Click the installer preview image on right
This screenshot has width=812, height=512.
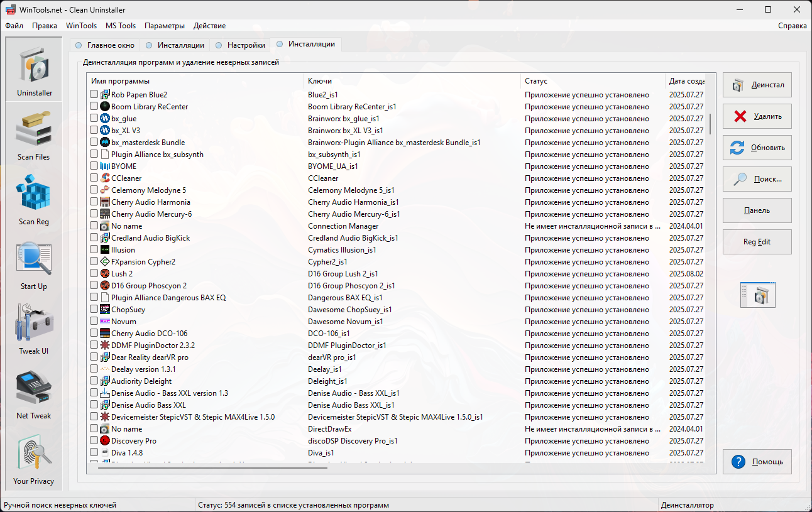click(x=757, y=295)
